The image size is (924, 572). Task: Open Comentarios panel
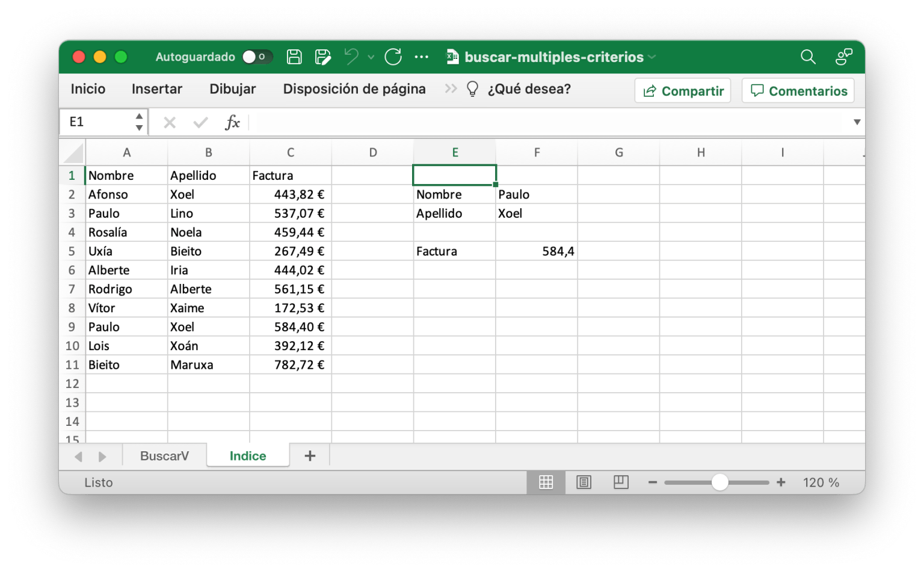tap(798, 90)
